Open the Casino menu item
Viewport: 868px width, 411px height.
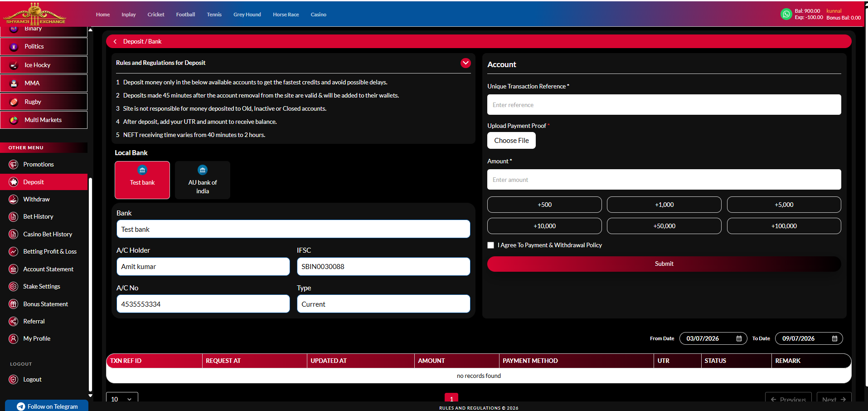[x=319, y=15]
